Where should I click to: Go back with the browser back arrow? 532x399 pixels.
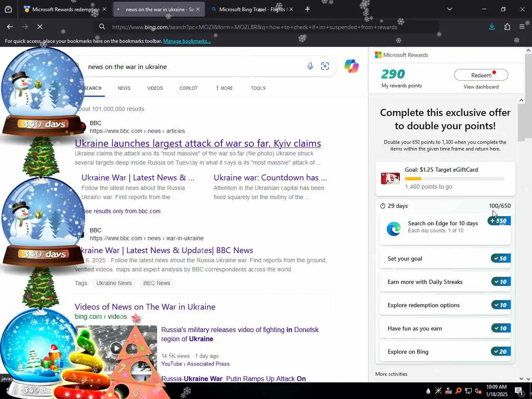[10, 27]
